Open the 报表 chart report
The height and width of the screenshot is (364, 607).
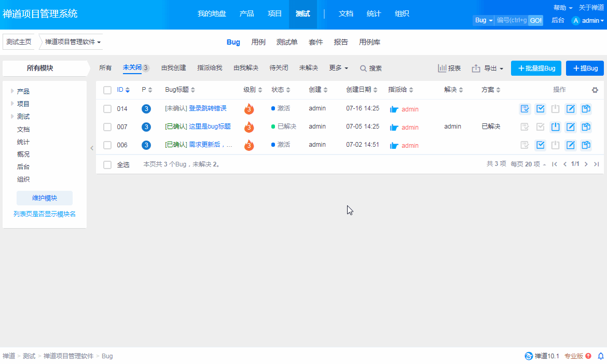(x=449, y=68)
